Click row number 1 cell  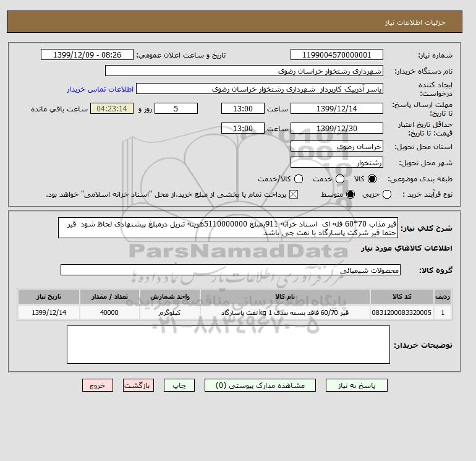443,312
